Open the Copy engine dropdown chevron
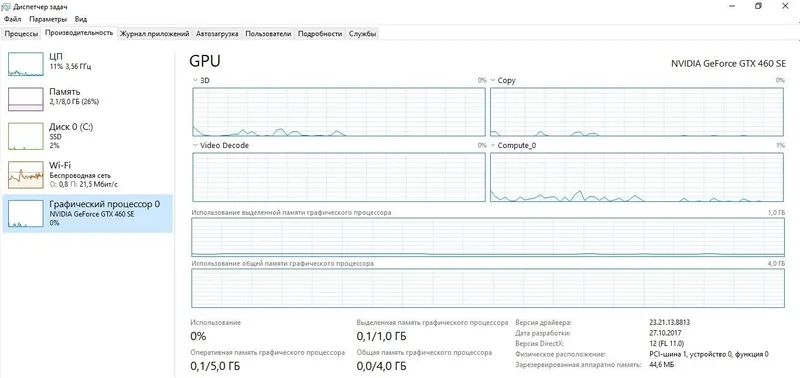This screenshot has height=378, width=800. click(493, 80)
